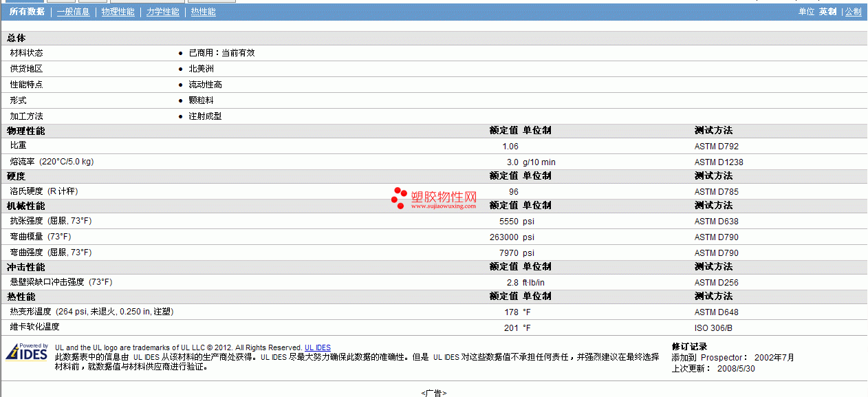Click the 供货地区 row label
The height and width of the screenshot is (397, 868).
27,69
